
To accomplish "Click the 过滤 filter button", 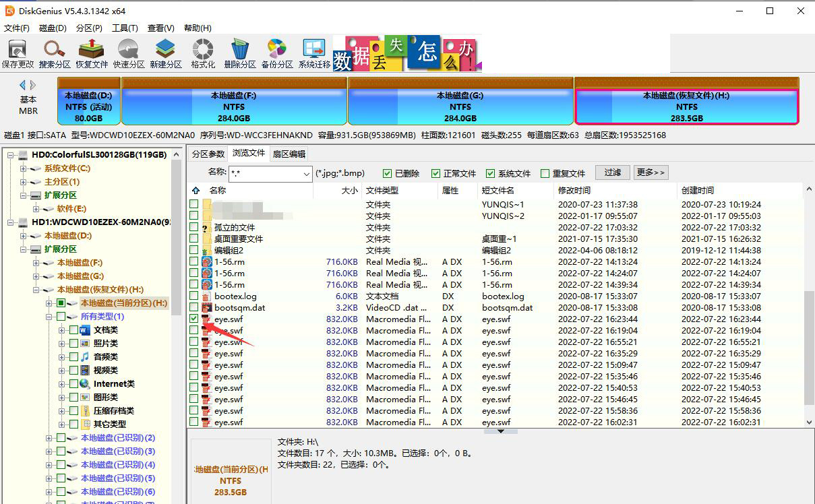I will tap(612, 172).
